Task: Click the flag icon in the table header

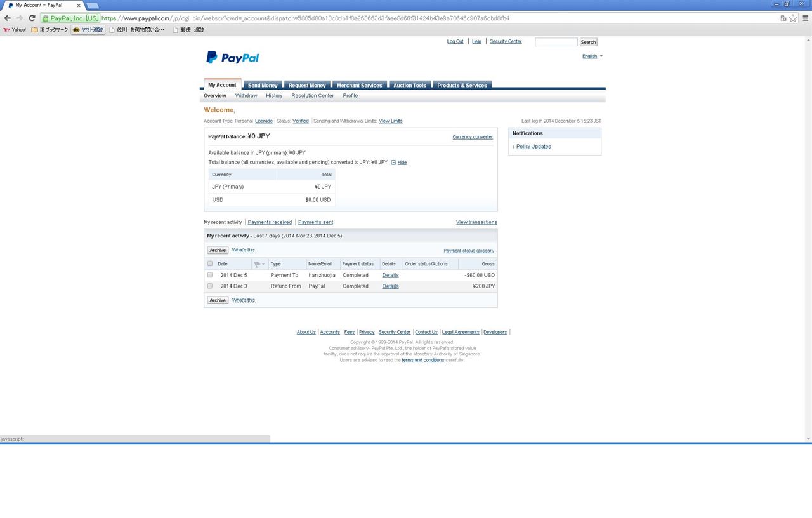Action: click(257, 264)
